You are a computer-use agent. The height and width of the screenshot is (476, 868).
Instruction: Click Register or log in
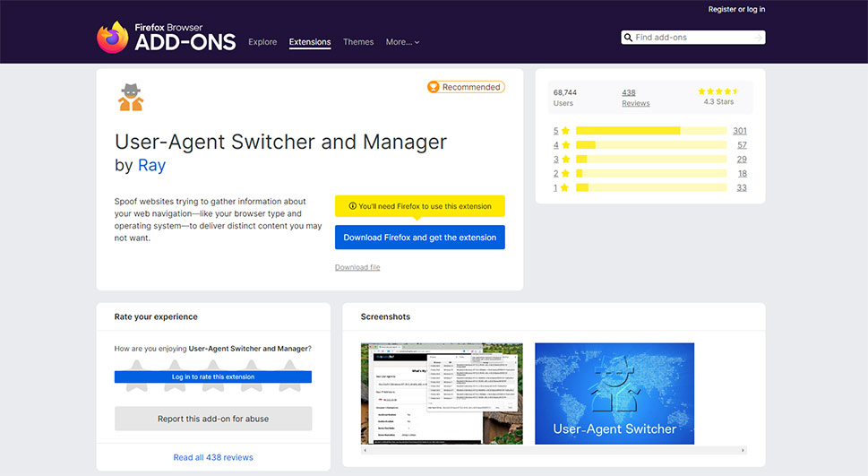[x=737, y=10]
